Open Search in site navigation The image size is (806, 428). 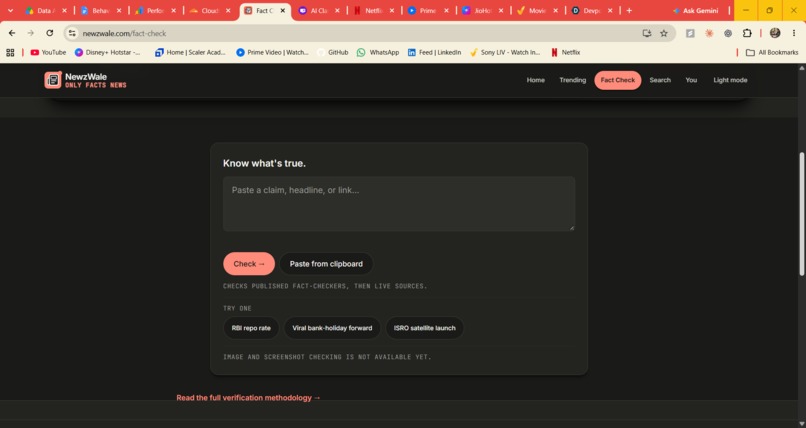click(x=660, y=80)
